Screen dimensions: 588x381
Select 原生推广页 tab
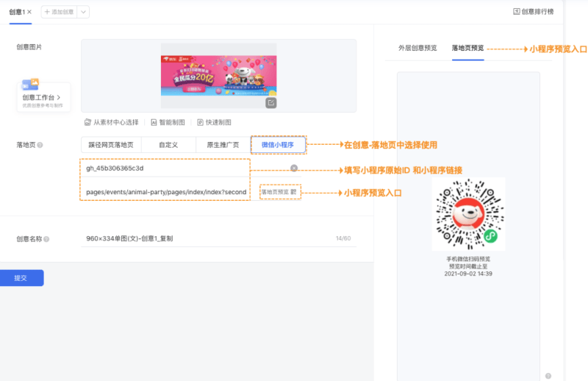coord(223,145)
